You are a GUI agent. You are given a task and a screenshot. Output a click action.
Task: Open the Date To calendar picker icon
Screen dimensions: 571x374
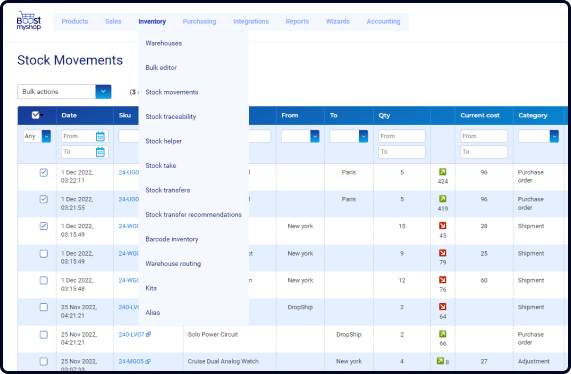click(100, 152)
